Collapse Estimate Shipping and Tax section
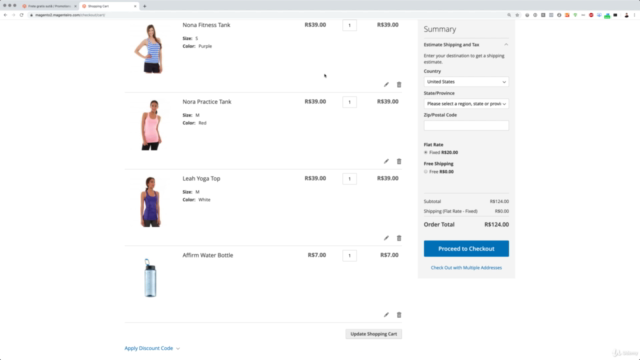Screen dimensions: 640x360 pos(466,44)
